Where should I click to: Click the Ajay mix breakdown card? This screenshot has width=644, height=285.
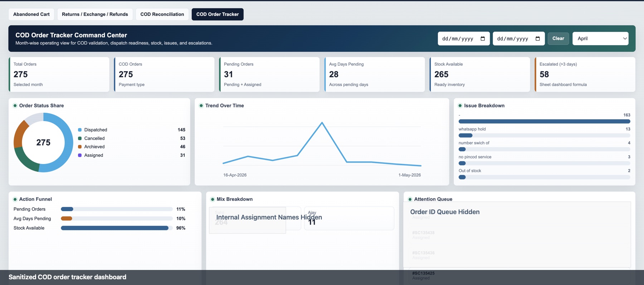pos(349,218)
